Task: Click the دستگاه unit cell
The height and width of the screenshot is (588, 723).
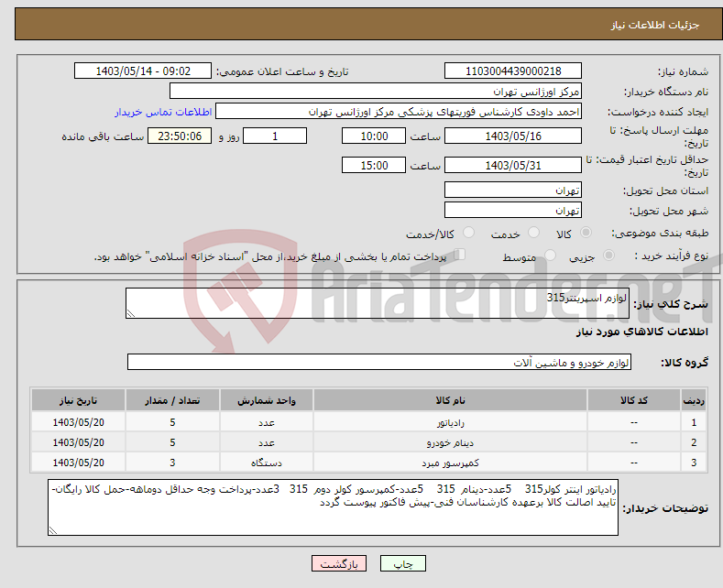Action: [x=267, y=463]
